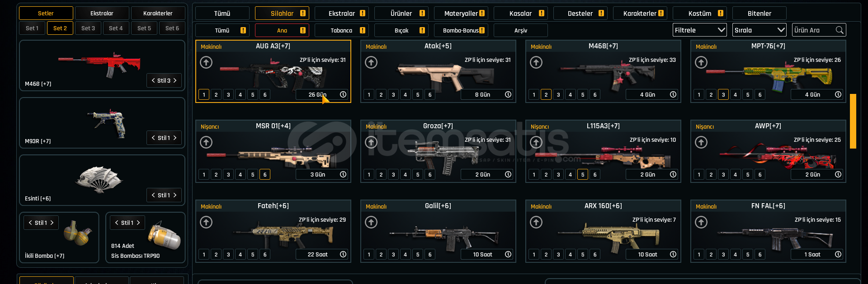Click the clock icon on the Atak card
Viewport: 868px width, 284px height.
[508, 94]
